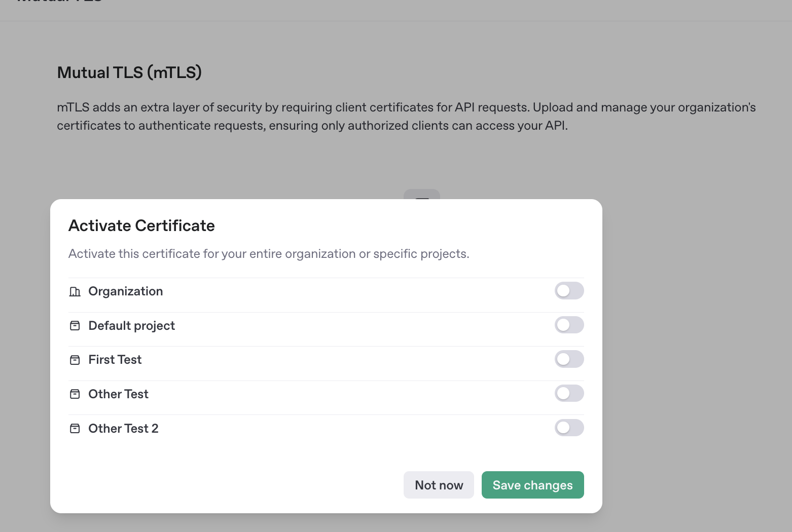This screenshot has height=532, width=792.
Task: Select the Default project label
Action: coord(132,326)
